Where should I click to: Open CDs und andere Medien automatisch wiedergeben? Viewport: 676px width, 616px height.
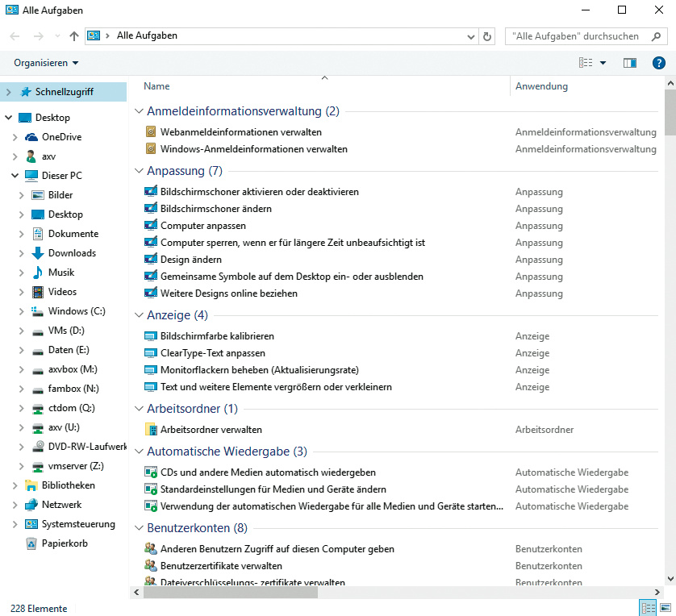tap(268, 472)
